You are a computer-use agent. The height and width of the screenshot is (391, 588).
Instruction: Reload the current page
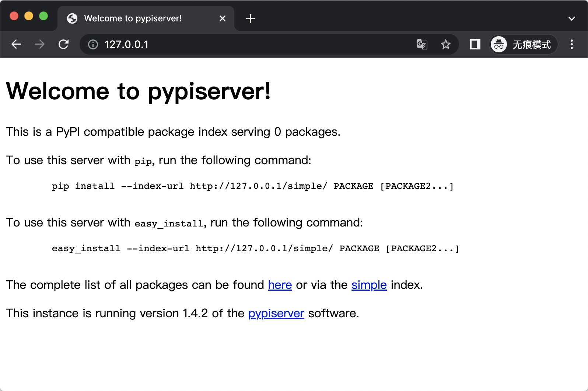pos(64,45)
